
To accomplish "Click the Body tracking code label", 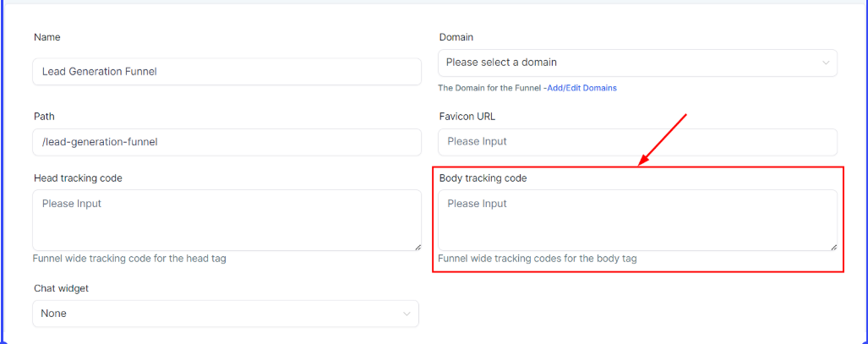I will 483,178.
